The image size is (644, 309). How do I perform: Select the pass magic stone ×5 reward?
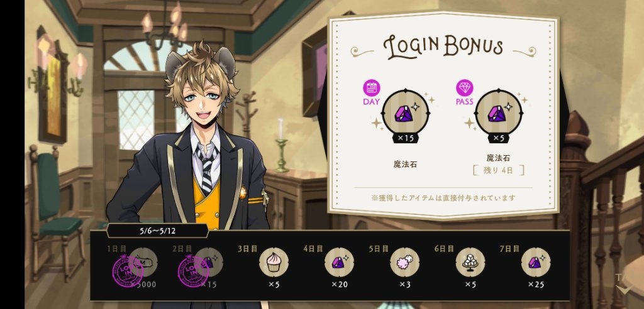(499, 114)
